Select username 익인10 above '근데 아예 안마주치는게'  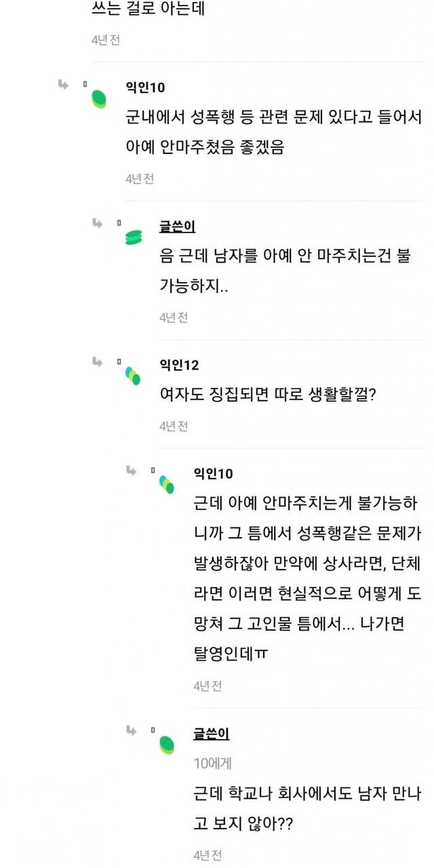[213, 473]
